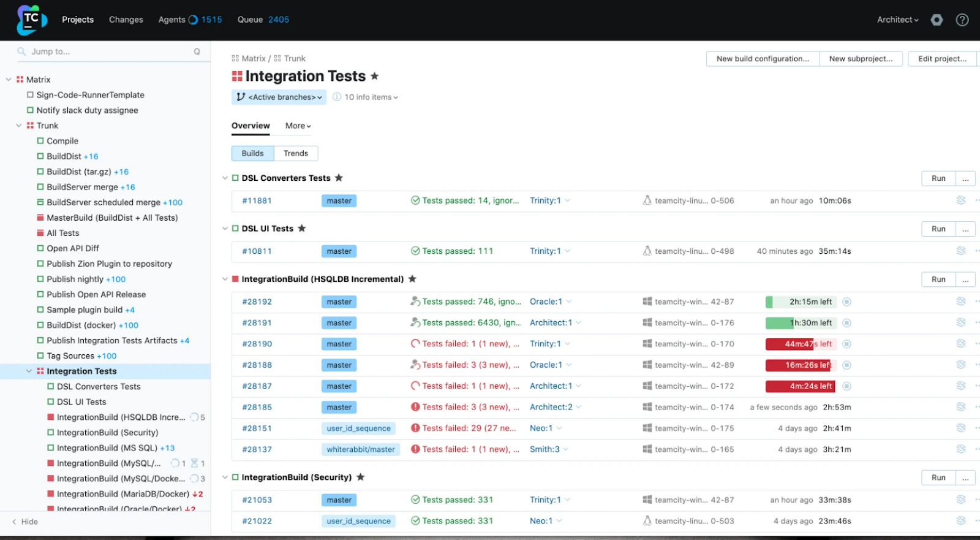Toggle star beside DSL Converters Tests
The image size is (980, 540).
tap(339, 178)
